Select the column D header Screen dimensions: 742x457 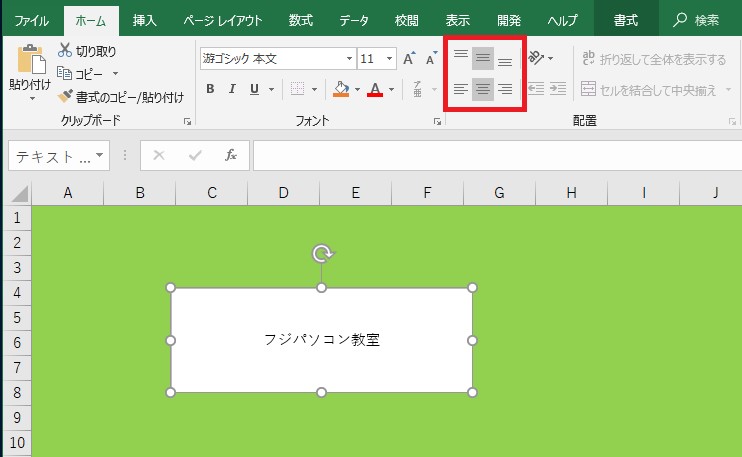coord(283,192)
